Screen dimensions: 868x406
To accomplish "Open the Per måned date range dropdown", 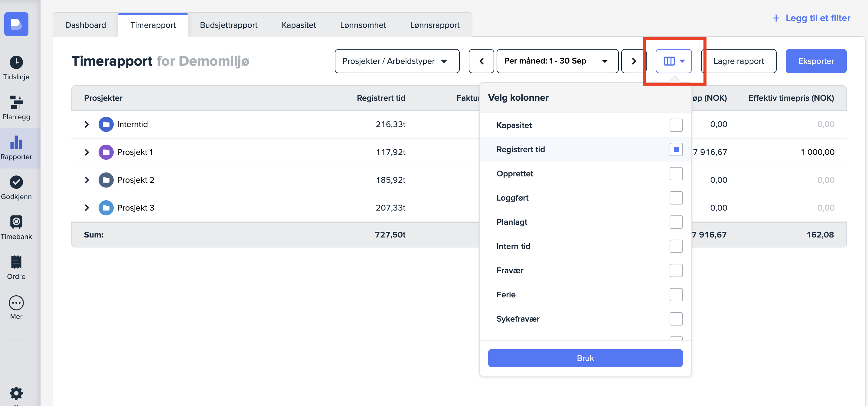I will [557, 61].
